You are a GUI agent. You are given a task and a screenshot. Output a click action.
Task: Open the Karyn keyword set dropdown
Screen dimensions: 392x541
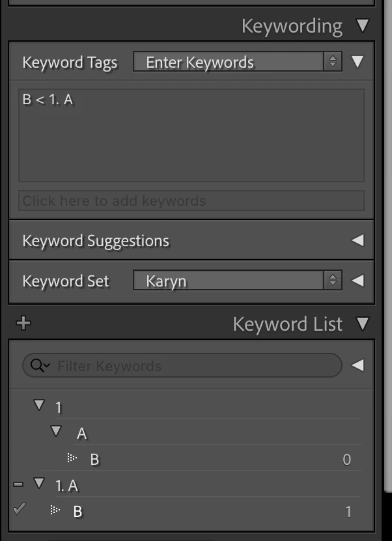click(238, 280)
